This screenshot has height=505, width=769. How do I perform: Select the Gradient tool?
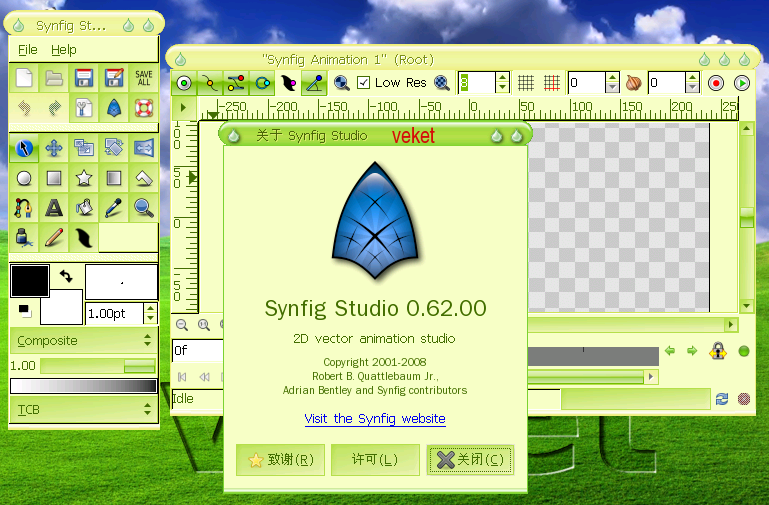tap(114, 178)
